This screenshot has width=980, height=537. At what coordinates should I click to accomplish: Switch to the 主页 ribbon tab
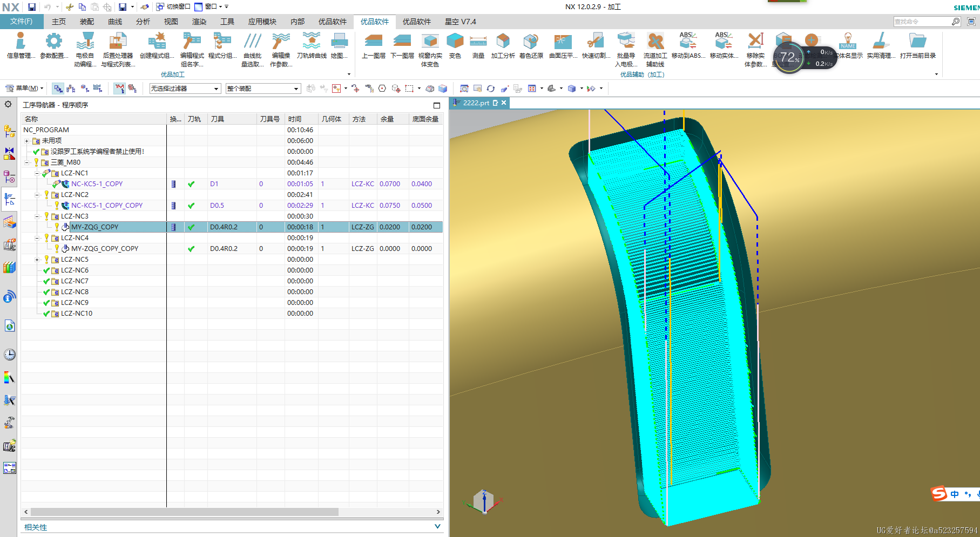click(59, 22)
